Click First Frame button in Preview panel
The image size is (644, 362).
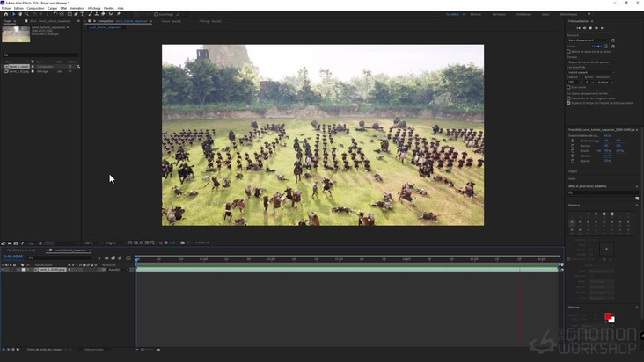coord(579,28)
